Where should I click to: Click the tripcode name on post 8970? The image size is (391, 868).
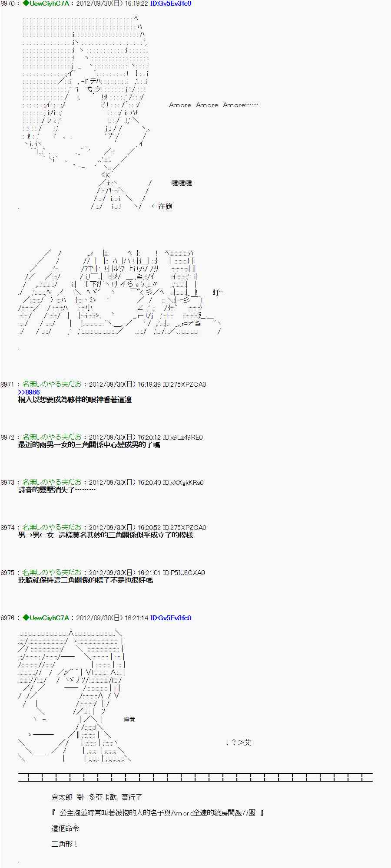46,3
